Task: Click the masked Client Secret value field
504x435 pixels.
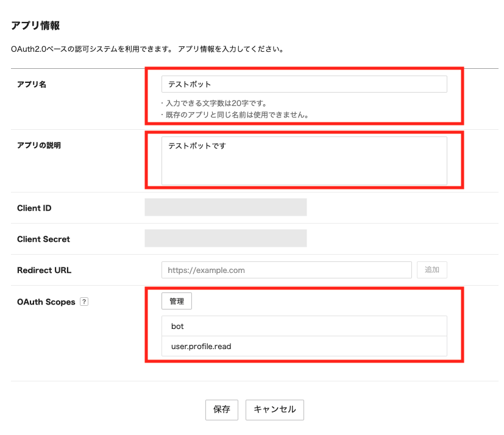Action: coord(225,239)
